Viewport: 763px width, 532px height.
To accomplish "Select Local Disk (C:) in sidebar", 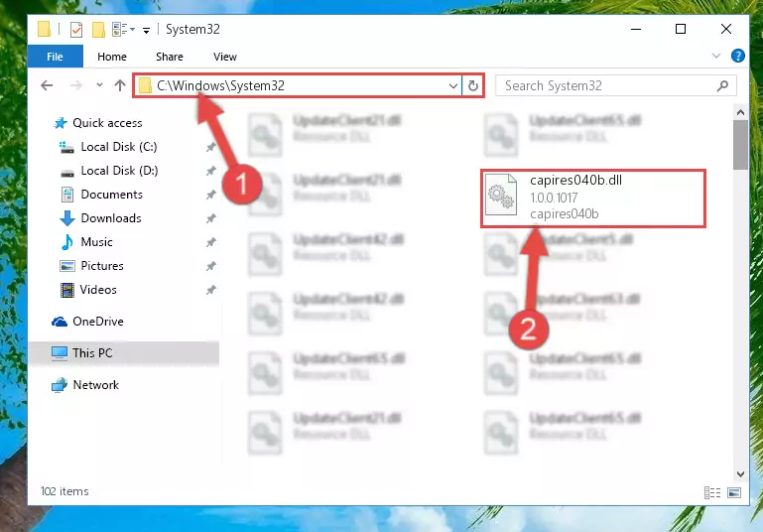I will pyautogui.click(x=119, y=147).
